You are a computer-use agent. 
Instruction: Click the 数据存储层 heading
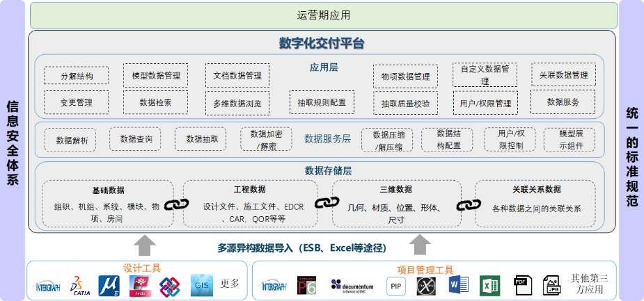click(328, 170)
